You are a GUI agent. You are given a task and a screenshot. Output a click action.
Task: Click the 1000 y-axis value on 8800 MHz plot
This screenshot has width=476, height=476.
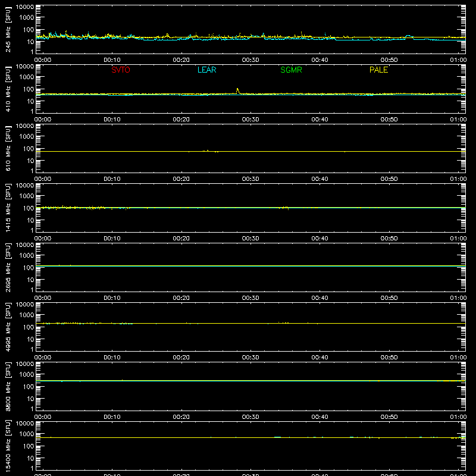[27, 375]
